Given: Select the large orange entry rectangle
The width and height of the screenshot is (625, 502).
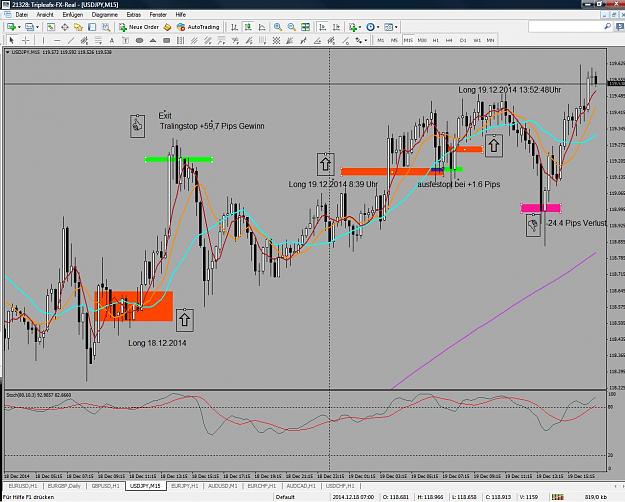Looking at the screenshot, I should [134, 306].
